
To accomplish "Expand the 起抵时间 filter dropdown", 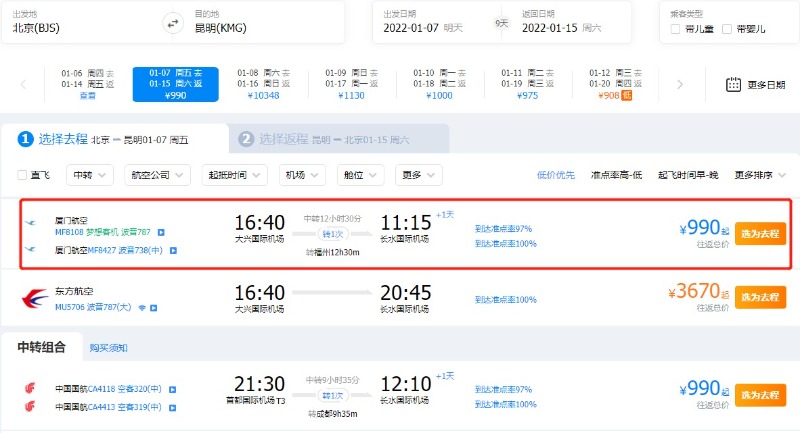I will (x=236, y=175).
